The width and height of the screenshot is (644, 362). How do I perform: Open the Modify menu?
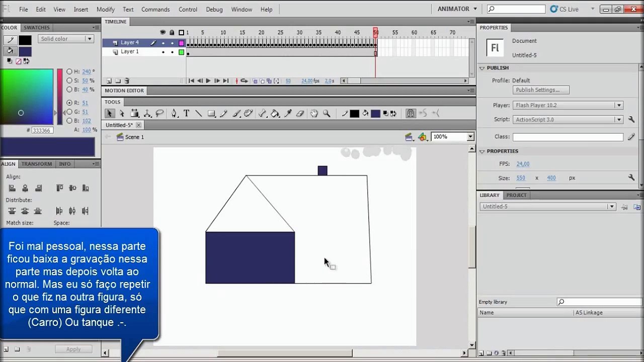[106, 9]
